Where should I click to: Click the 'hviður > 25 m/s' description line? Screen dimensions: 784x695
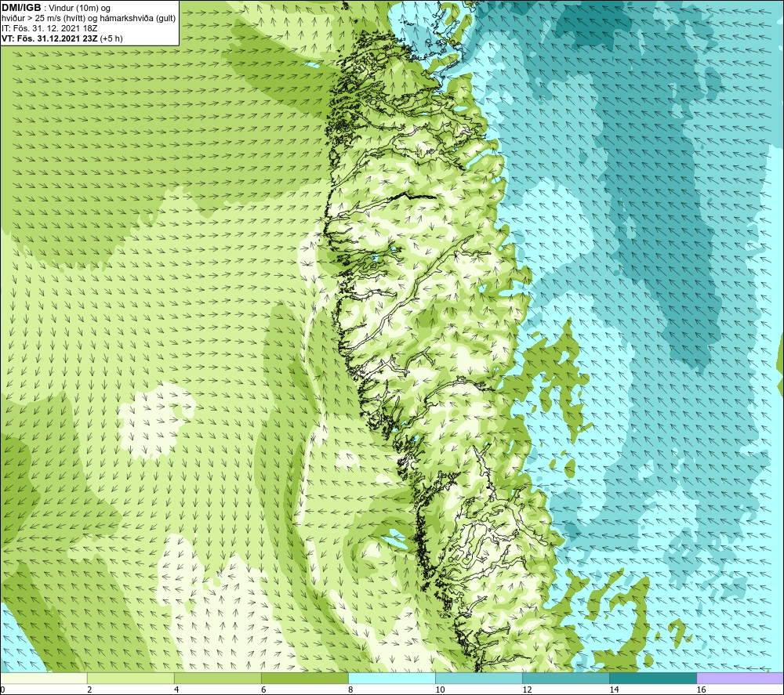(89, 19)
